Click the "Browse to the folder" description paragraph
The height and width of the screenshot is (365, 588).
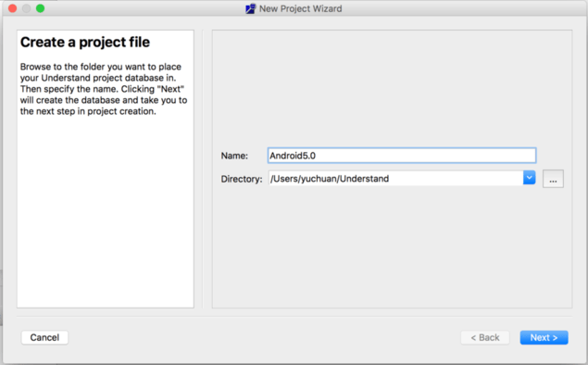(104, 89)
